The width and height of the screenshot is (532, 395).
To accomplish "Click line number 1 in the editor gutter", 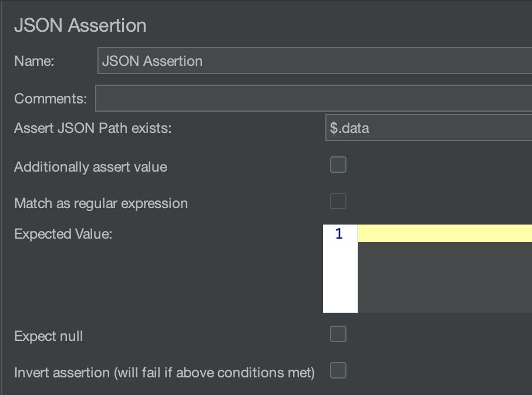I will pos(339,234).
